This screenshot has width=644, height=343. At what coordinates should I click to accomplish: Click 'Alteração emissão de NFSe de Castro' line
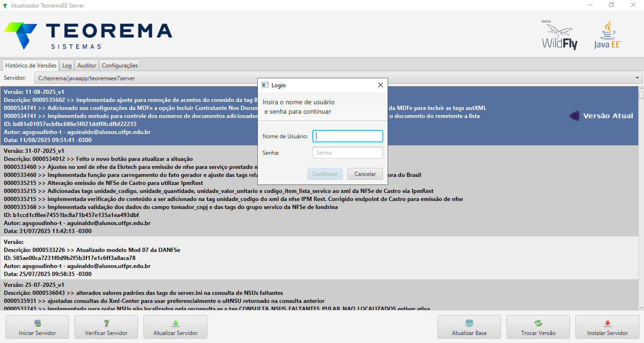pyautogui.click(x=103, y=183)
